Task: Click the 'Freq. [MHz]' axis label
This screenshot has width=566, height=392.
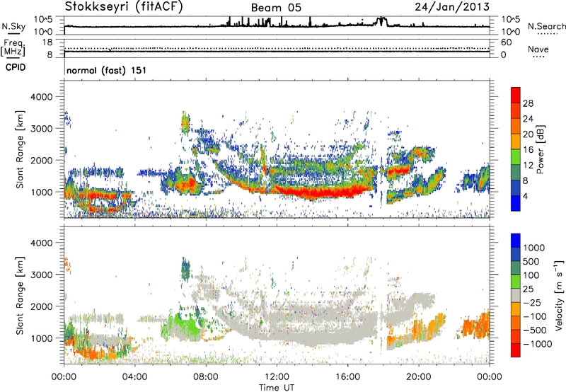Action: [x=13, y=47]
